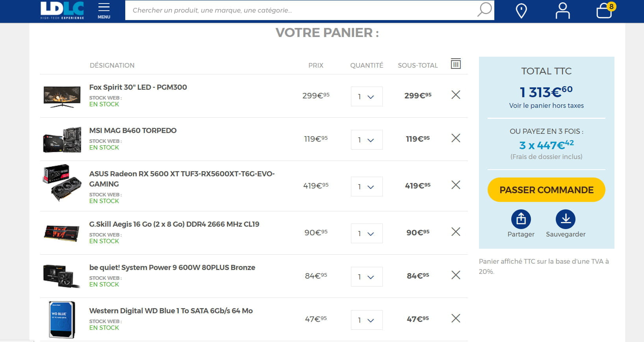This screenshot has height=342, width=644.
Task: Click the LDLC logo to go home
Action: tap(62, 10)
